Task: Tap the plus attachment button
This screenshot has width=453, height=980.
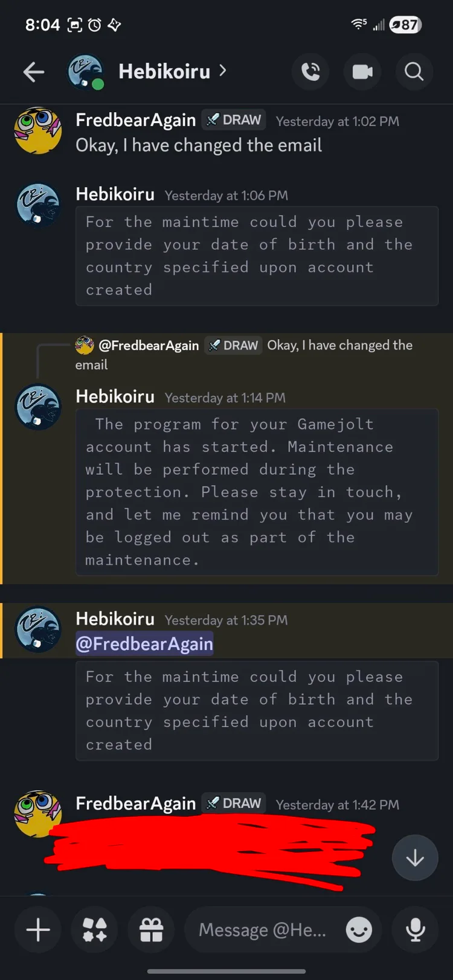Action: click(38, 929)
